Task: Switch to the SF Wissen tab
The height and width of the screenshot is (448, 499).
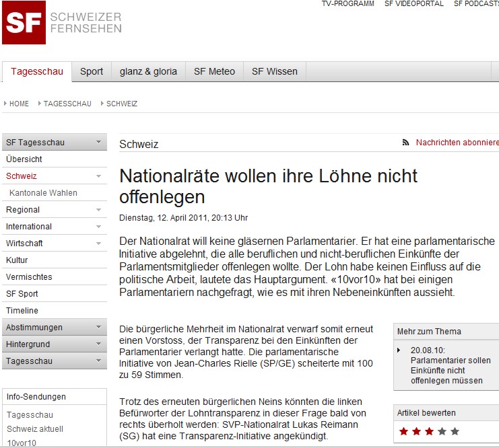Action: tap(275, 71)
